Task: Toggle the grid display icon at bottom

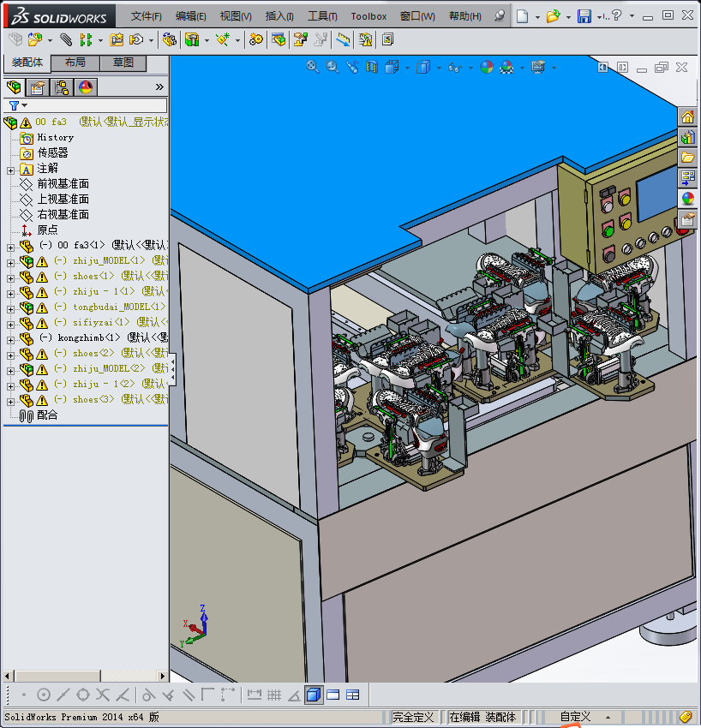Action: pyautogui.click(x=274, y=695)
